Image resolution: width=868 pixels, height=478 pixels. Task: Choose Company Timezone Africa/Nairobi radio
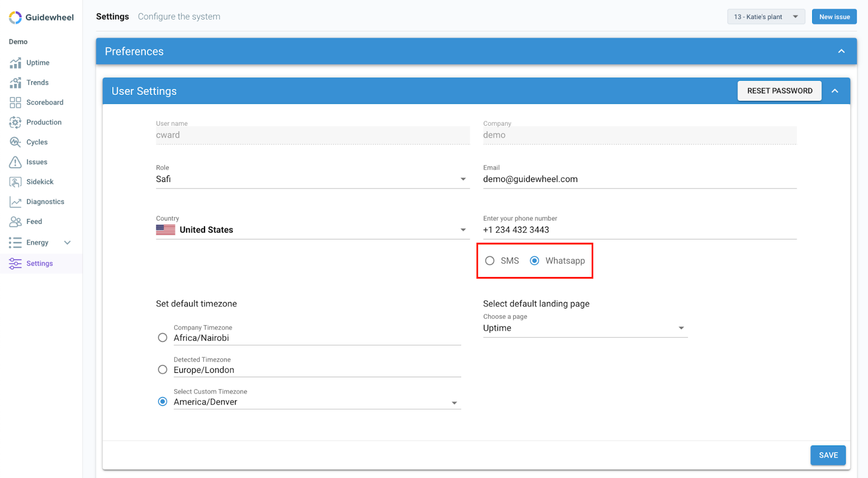(162, 338)
